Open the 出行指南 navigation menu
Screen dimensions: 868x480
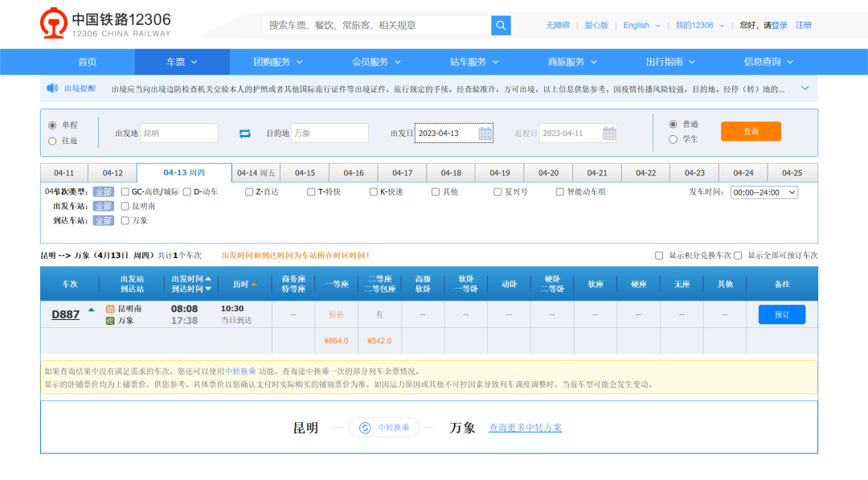[670, 62]
